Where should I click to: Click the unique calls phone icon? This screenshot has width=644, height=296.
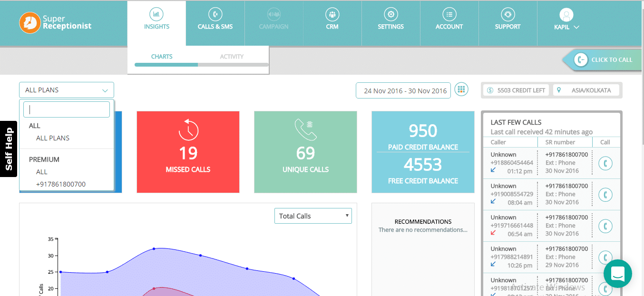pos(305,130)
